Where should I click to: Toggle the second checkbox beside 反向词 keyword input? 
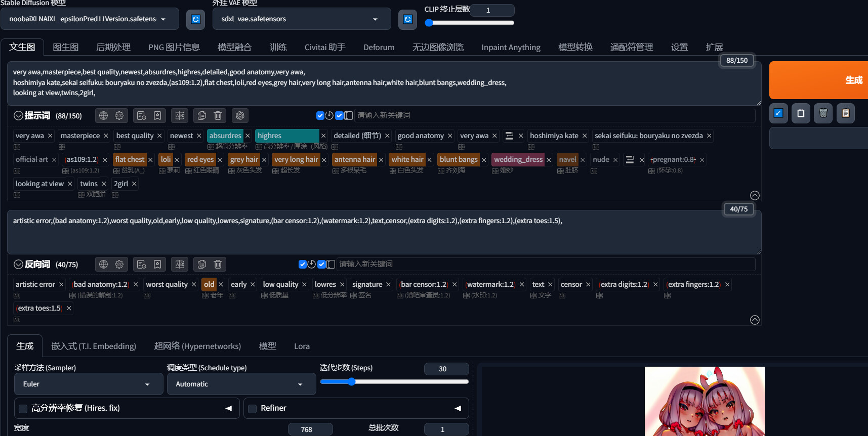[x=321, y=264]
